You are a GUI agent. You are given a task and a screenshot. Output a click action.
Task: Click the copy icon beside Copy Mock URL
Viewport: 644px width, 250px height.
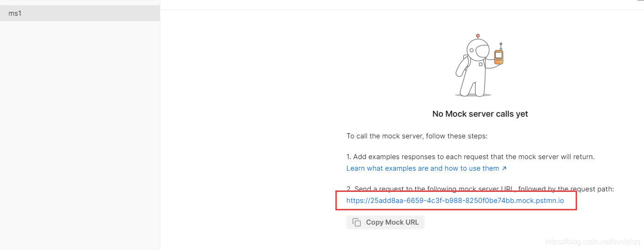(357, 222)
